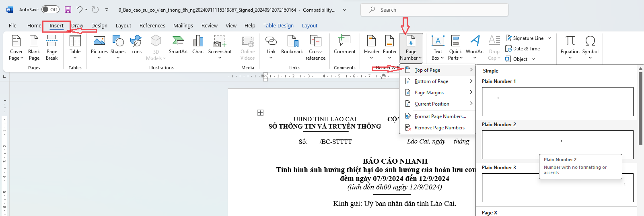Screen dimensions: 644x216
Task: Expand the Object dropdown arrow
Action: point(533,59)
